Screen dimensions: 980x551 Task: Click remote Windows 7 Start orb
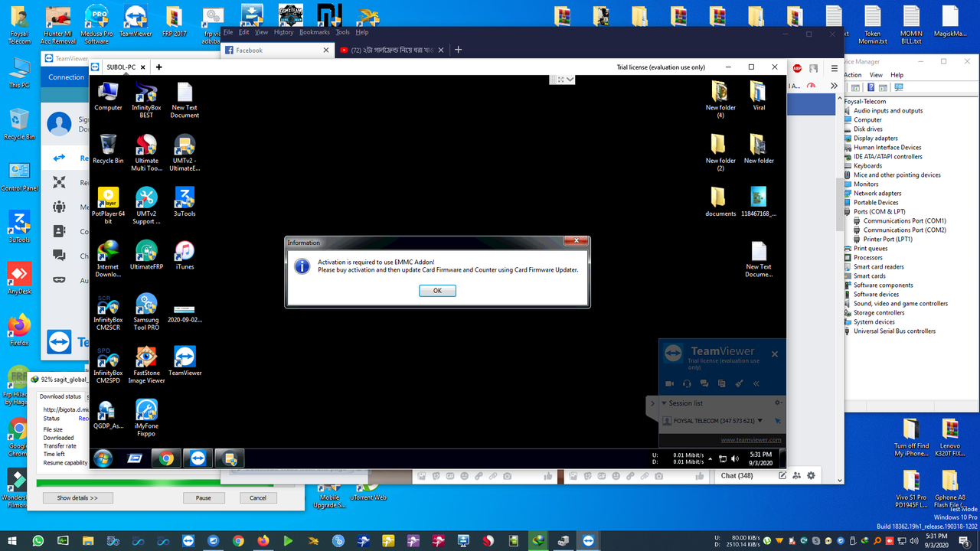pyautogui.click(x=103, y=458)
